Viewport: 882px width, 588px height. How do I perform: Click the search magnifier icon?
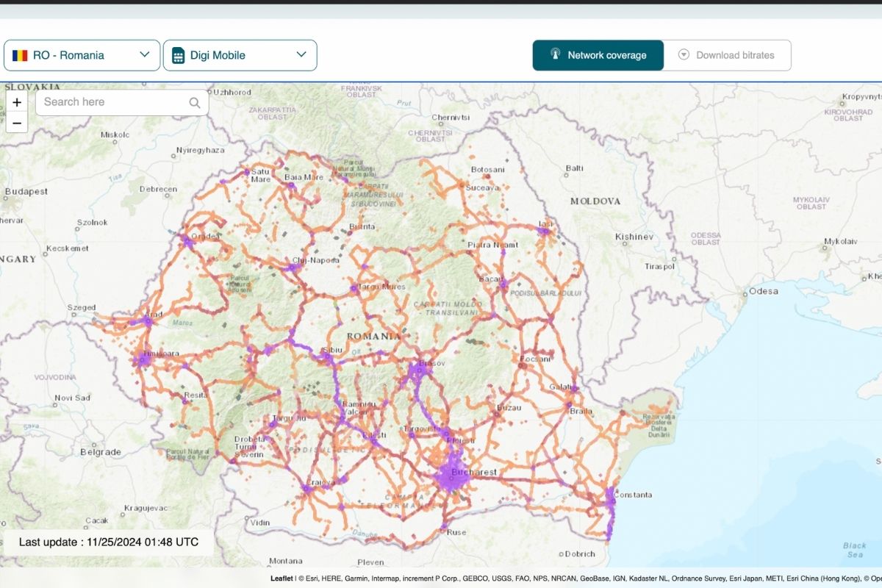pos(194,102)
